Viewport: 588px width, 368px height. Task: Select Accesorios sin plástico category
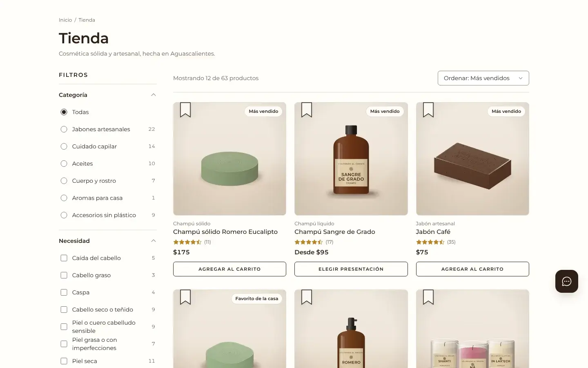click(64, 215)
